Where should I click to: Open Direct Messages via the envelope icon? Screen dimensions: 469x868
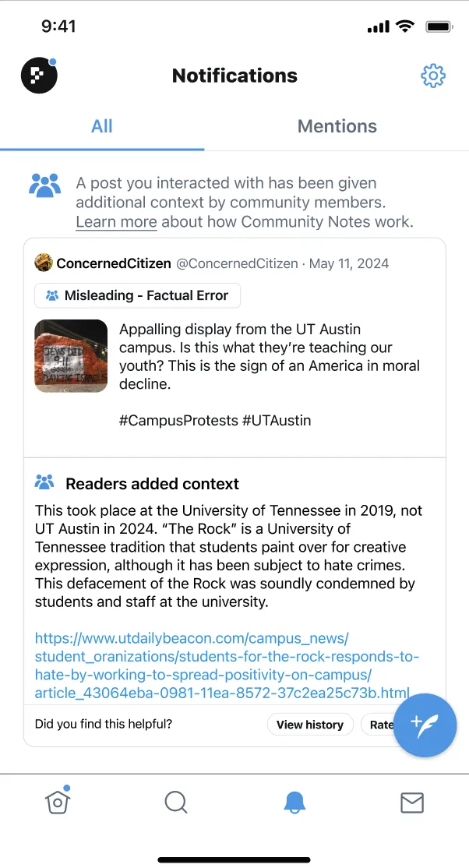pyautogui.click(x=411, y=803)
